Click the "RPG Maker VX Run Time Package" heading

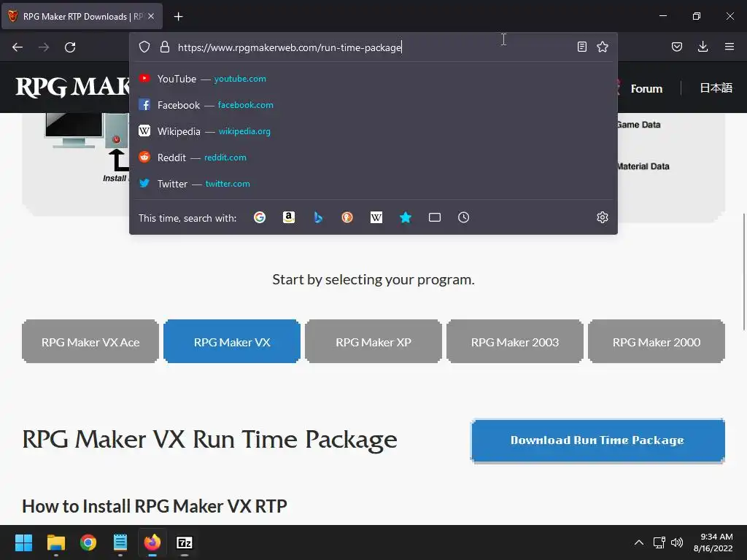coord(209,439)
